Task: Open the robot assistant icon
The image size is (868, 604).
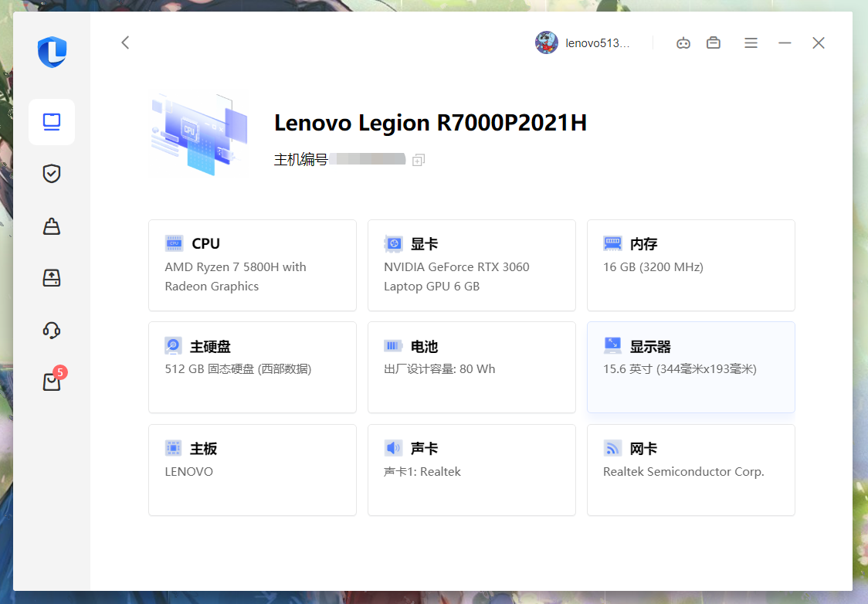Action: 683,42
